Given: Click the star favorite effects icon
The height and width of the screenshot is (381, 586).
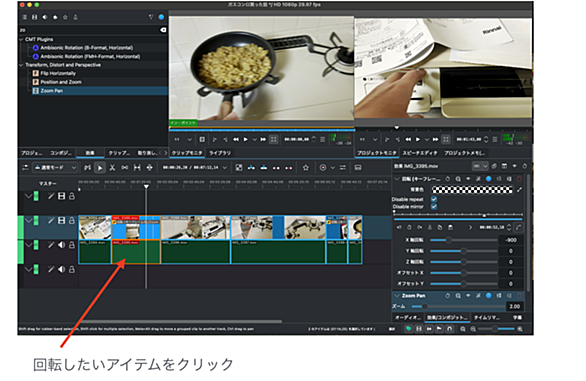Looking at the screenshot, I should pyautogui.click(x=306, y=168).
